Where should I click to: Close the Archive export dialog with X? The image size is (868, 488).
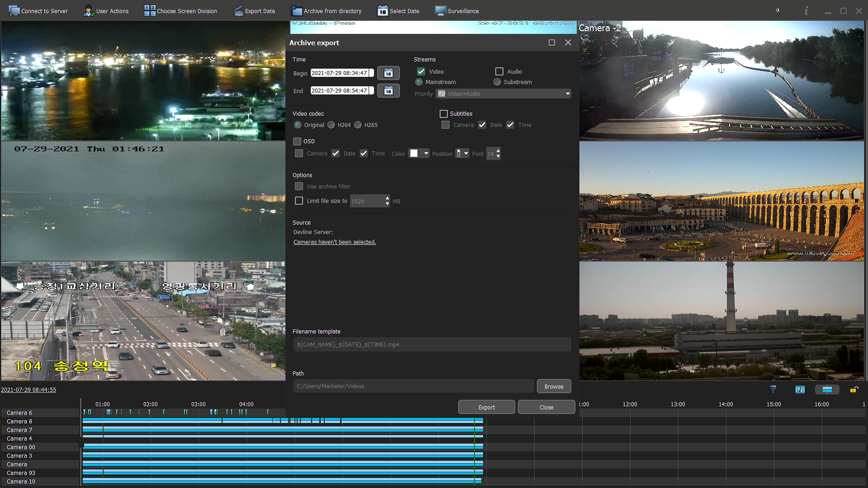click(x=568, y=42)
